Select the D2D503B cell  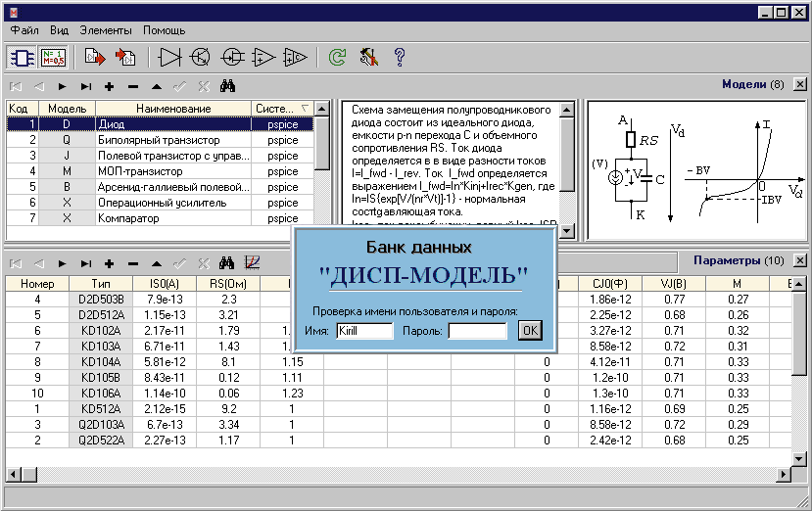[x=101, y=300]
